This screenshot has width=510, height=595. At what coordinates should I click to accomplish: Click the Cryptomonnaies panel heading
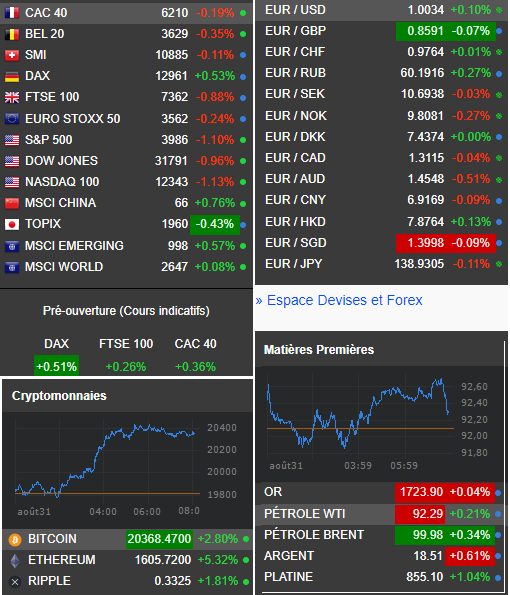[59, 396]
